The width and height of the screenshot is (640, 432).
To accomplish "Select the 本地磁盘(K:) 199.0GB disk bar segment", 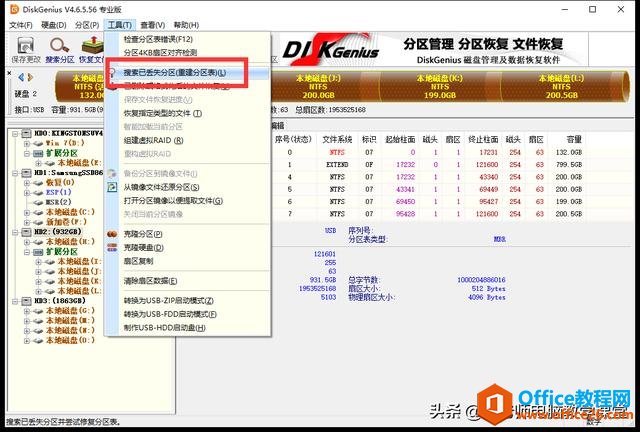I will [440, 86].
